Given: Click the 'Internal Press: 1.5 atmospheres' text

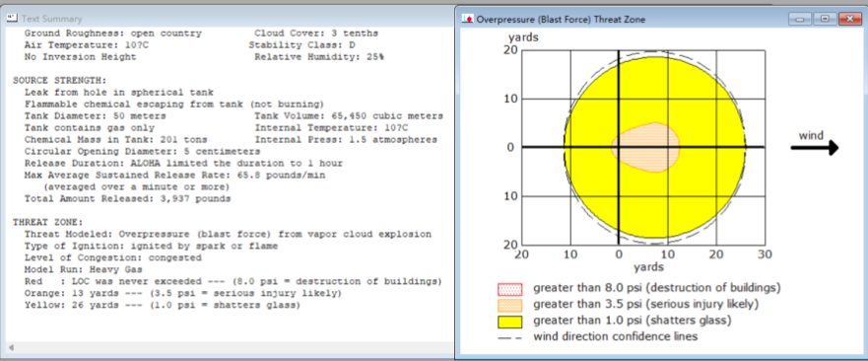Looking at the screenshot, I should 346,139.
